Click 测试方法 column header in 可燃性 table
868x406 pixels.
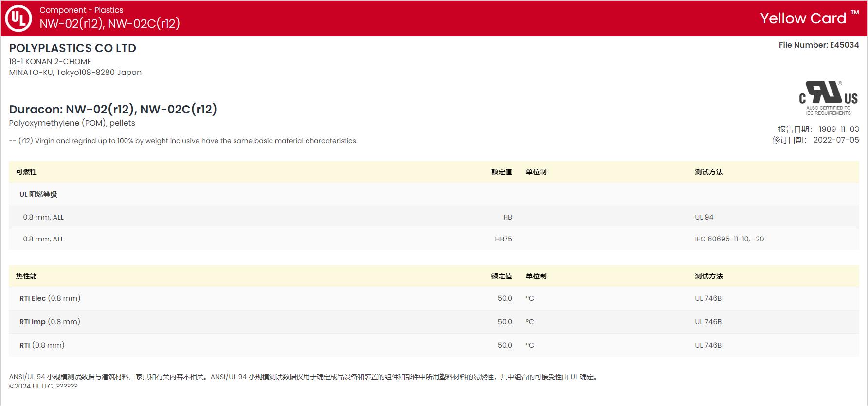click(709, 172)
